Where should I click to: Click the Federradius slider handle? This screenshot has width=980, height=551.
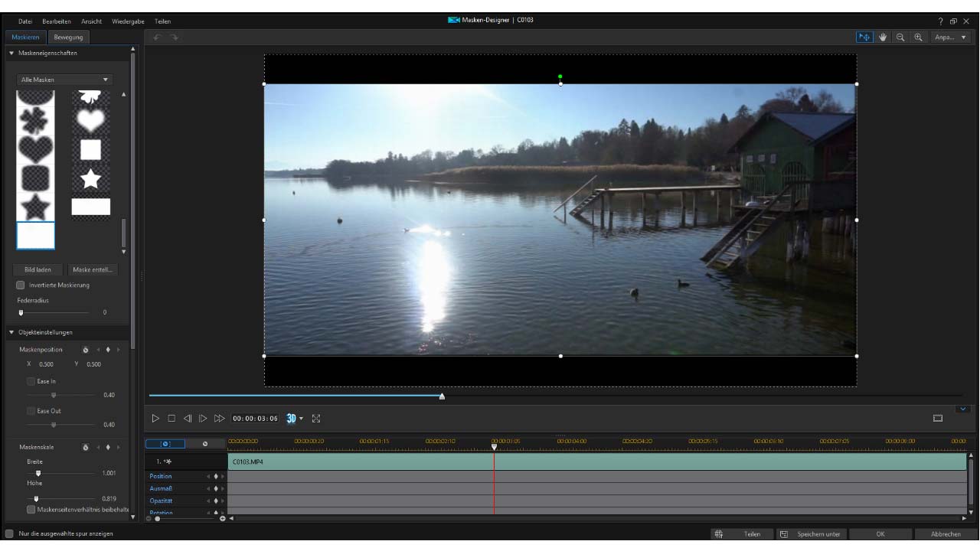pyautogui.click(x=21, y=312)
